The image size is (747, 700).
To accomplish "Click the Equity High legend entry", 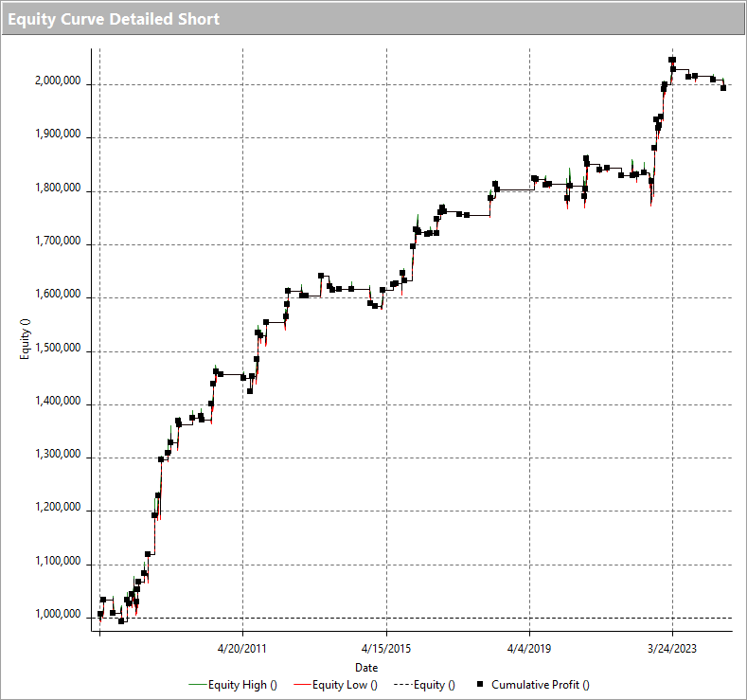I will [233, 685].
